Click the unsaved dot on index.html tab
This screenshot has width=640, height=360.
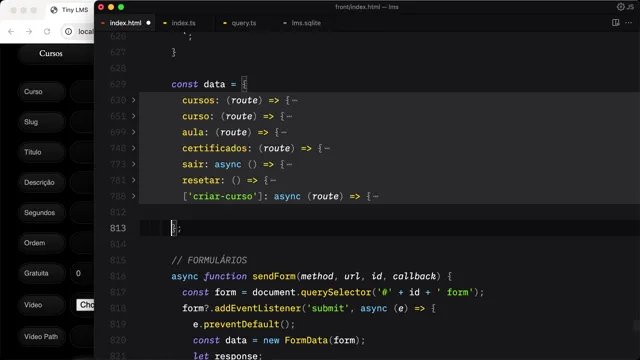click(x=149, y=23)
